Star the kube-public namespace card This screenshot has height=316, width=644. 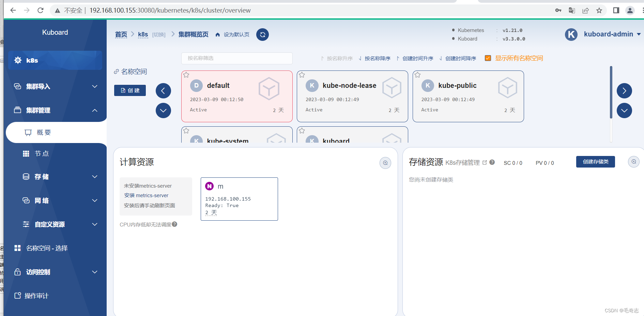click(417, 75)
